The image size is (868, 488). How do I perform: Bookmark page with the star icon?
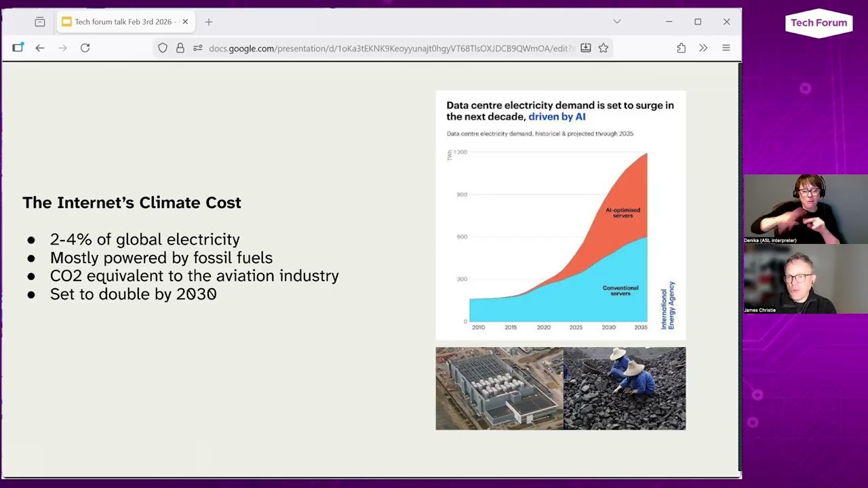pos(603,48)
